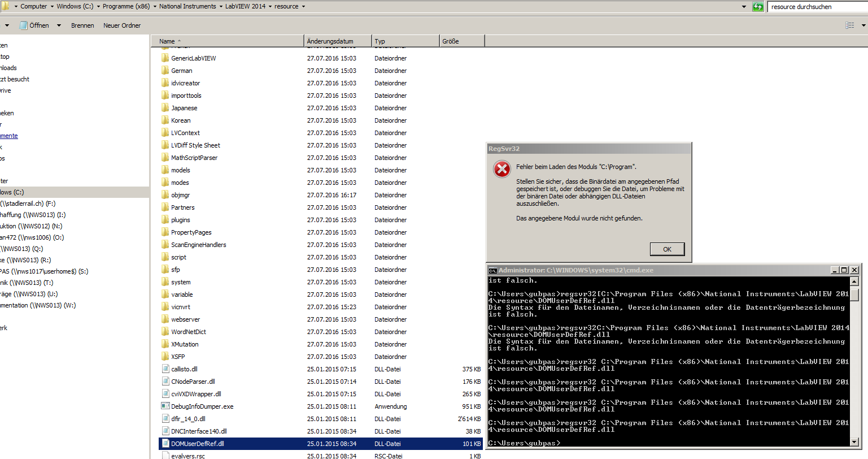Viewport: 868px width, 459px height.
Task: Click the Windows (C:) breadcrumb segment
Action: pyautogui.click(x=75, y=7)
